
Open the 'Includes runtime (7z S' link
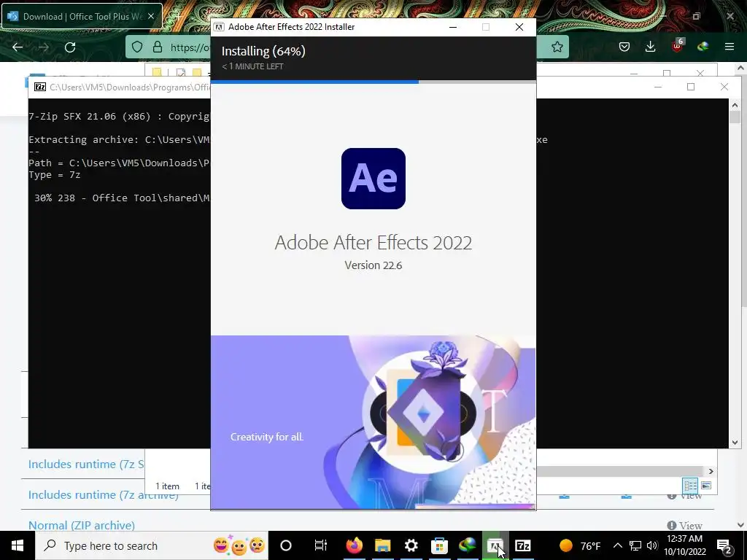pos(86,464)
